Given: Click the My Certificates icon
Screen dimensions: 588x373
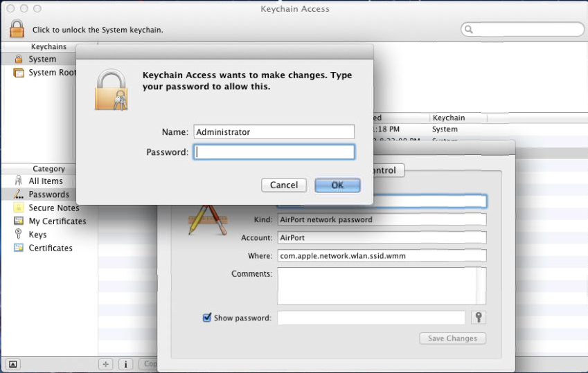Looking at the screenshot, I should point(19,221).
